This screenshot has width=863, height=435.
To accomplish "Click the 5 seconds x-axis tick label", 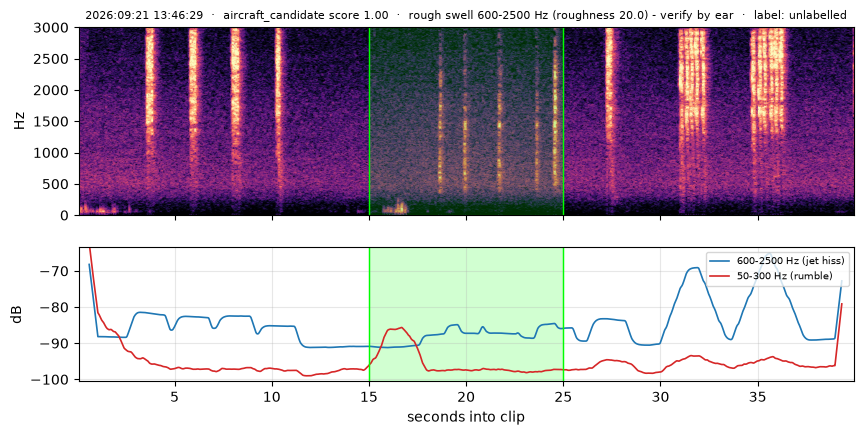I will (x=175, y=396).
